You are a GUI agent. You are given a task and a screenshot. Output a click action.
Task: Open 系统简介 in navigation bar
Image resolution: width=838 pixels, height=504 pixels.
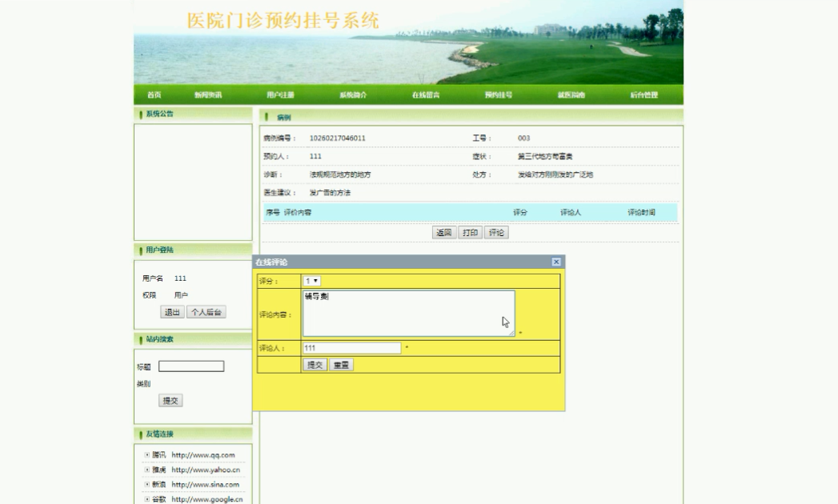(x=353, y=95)
